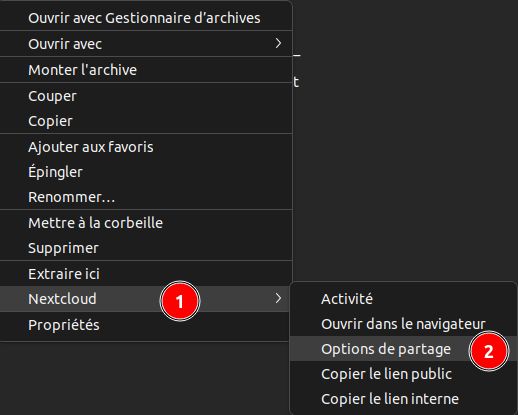Select Extraire ici
Screen dimensions: 518x415
[146, 274]
